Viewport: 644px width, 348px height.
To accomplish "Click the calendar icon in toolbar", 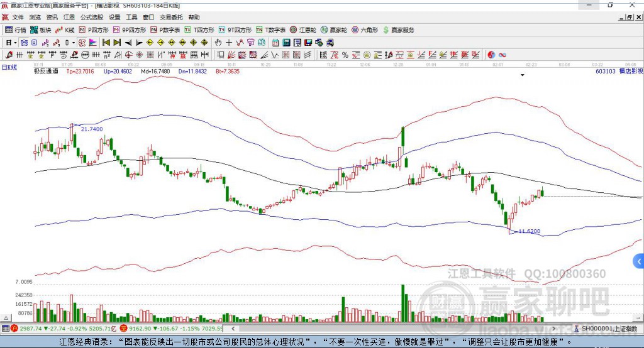I will pyautogui.click(x=275, y=43).
